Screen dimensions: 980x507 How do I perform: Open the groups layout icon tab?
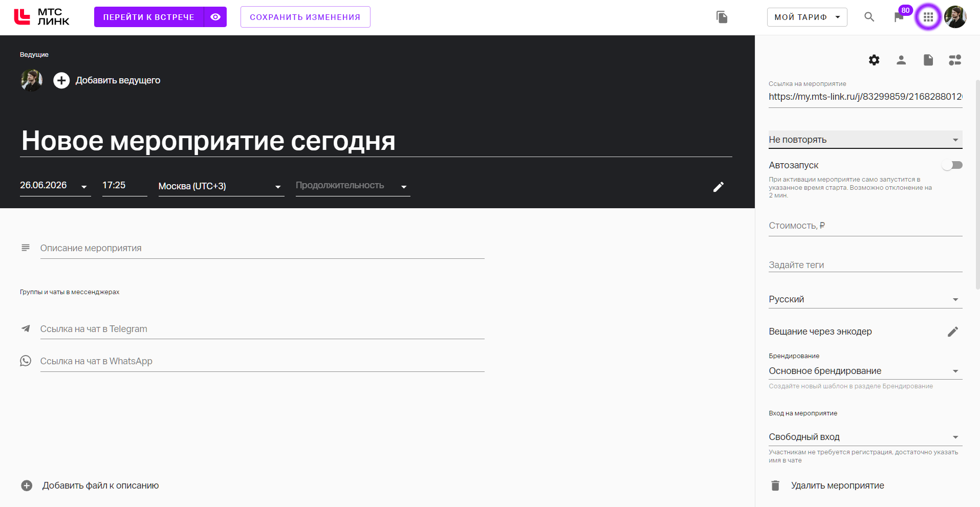(x=955, y=60)
